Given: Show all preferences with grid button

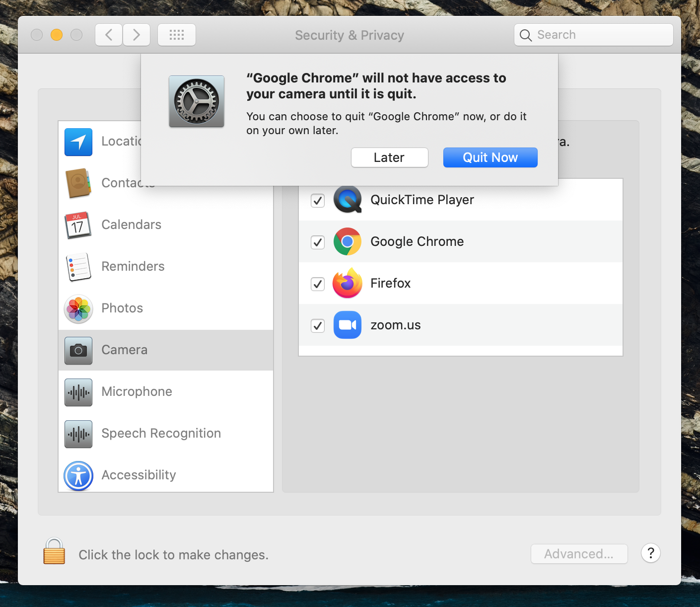Looking at the screenshot, I should tap(177, 35).
